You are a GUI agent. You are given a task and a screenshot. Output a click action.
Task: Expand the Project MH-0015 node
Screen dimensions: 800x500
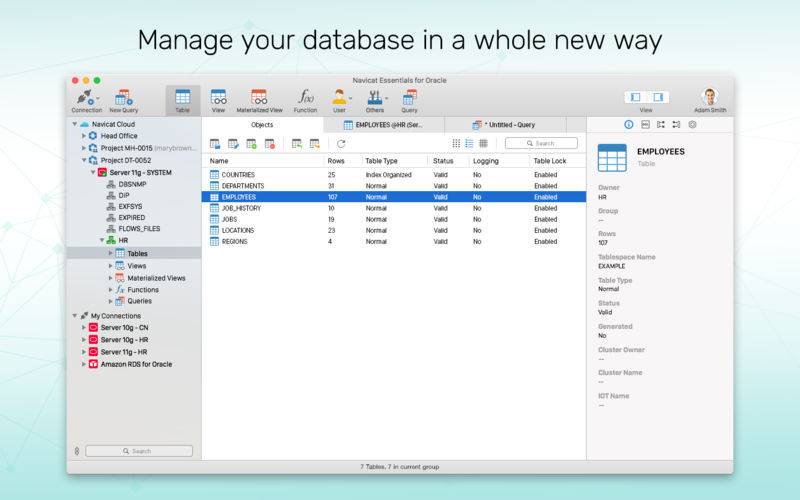click(84, 148)
